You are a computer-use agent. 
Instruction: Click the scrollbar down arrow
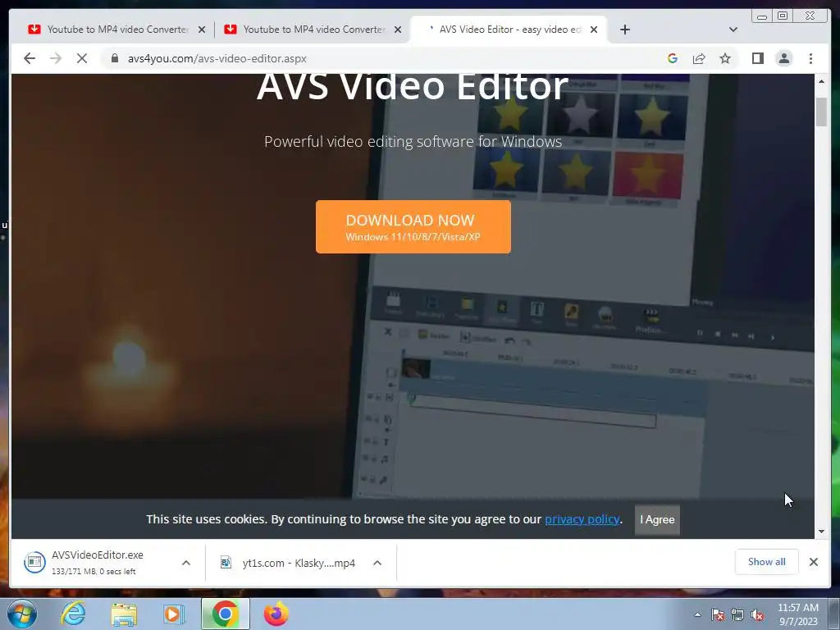[x=821, y=532]
